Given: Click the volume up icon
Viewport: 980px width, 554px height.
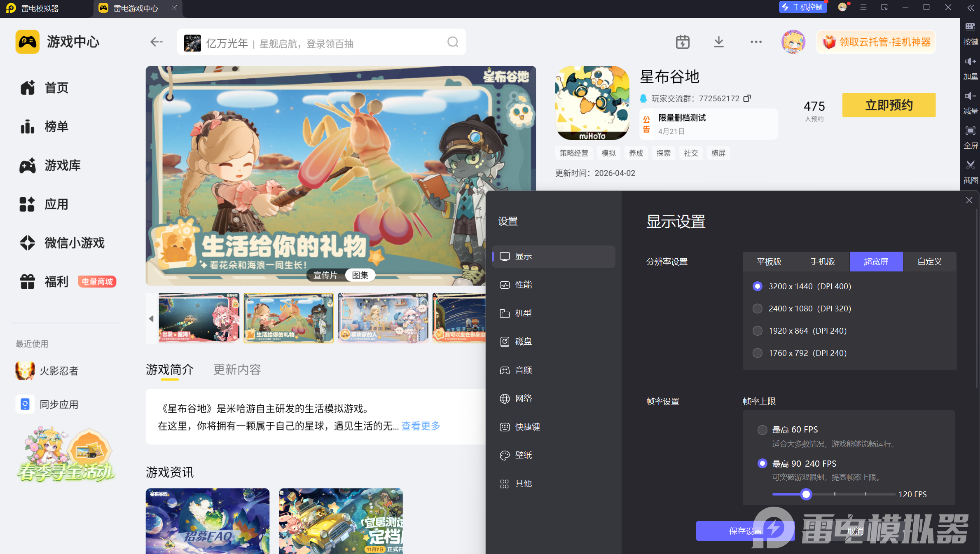Looking at the screenshot, I should point(970,62).
